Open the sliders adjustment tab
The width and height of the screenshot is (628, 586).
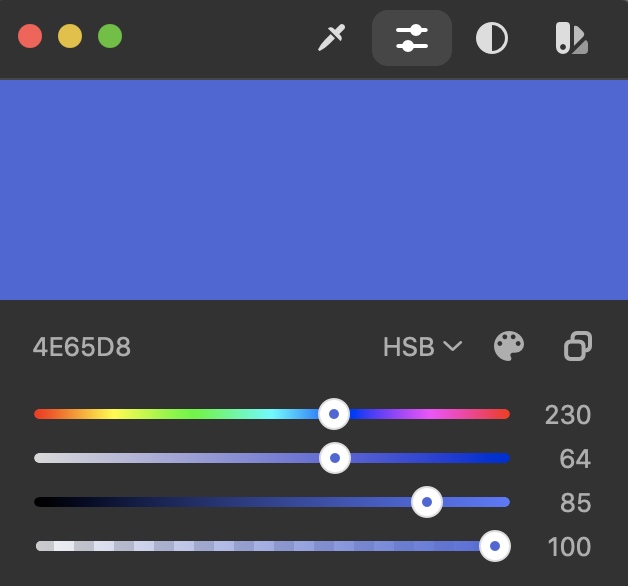412,38
